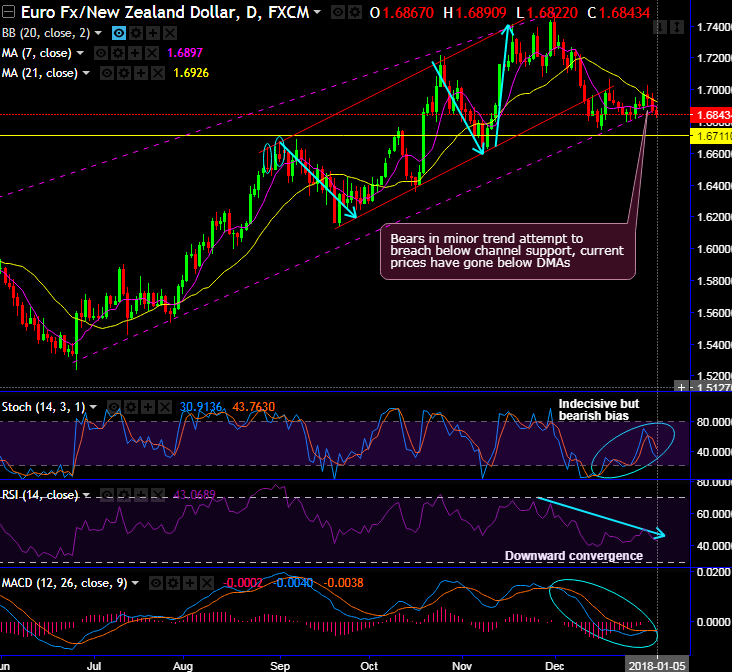Screen dimensions: 732x672
Task: Click the 'Indecisive but bearish bias' text note
Action: [598, 410]
